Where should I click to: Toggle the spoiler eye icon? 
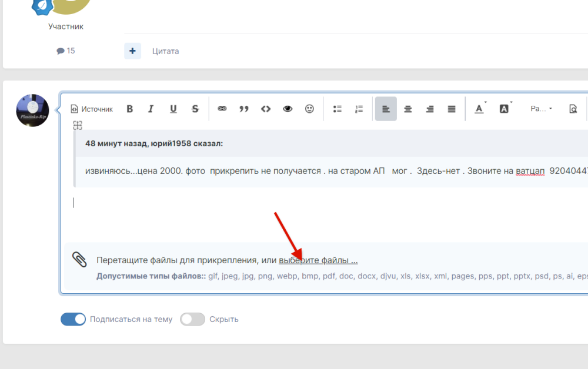[288, 109]
